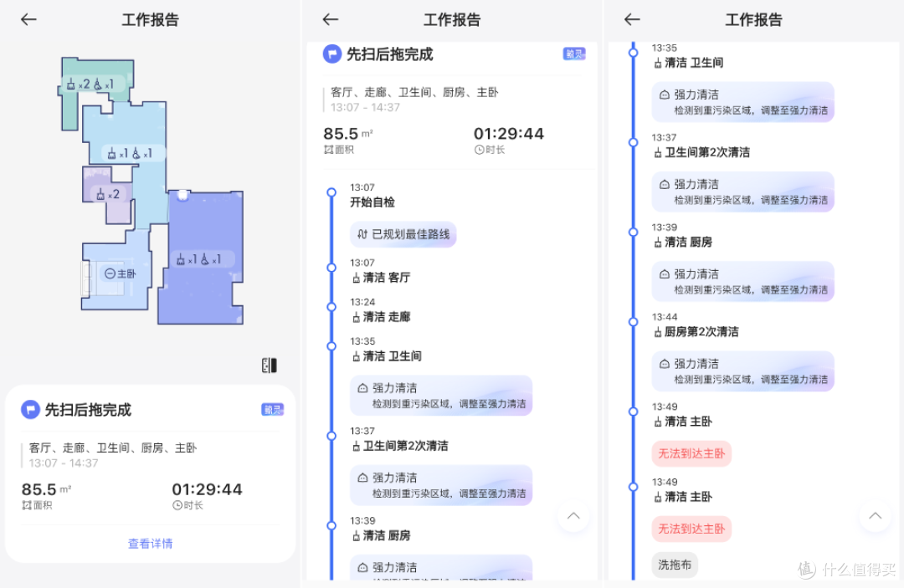This screenshot has height=588, width=904.
Task: Tap the 强力清洁 card under 13:37 in the right panel
Action: pyautogui.click(x=743, y=192)
